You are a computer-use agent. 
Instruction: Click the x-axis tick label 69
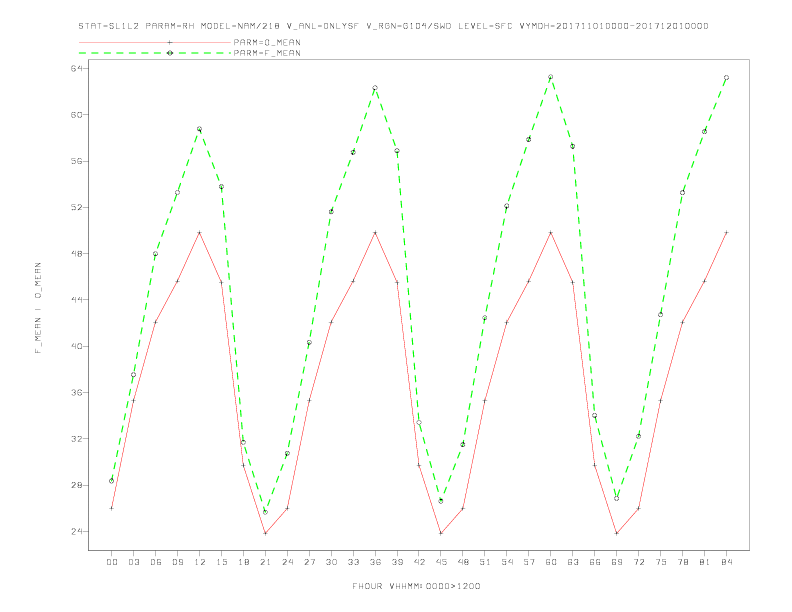coord(617,562)
